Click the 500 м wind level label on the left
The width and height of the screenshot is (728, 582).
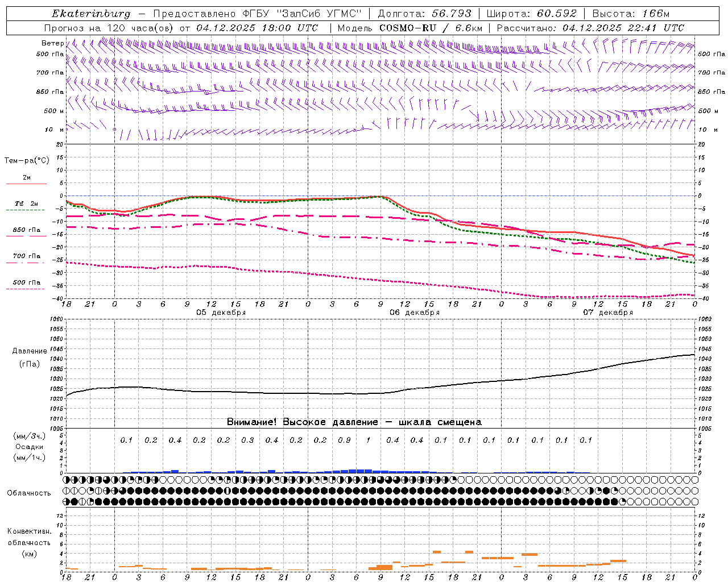tap(54, 111)
